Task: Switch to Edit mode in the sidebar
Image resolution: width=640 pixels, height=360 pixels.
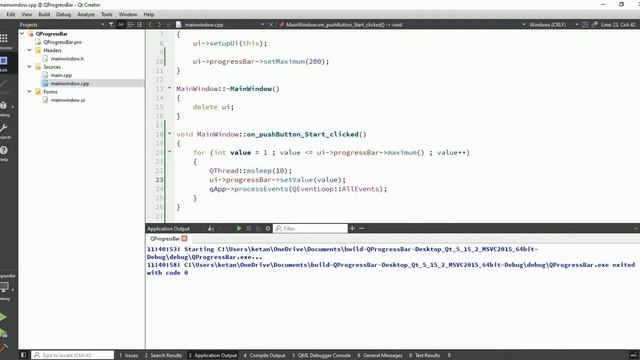Action: pyautogui.click(x=4, y=63)
